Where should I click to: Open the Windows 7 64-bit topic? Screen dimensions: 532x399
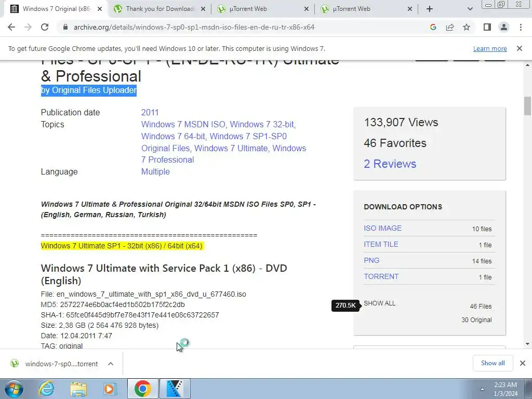[173, 137]
